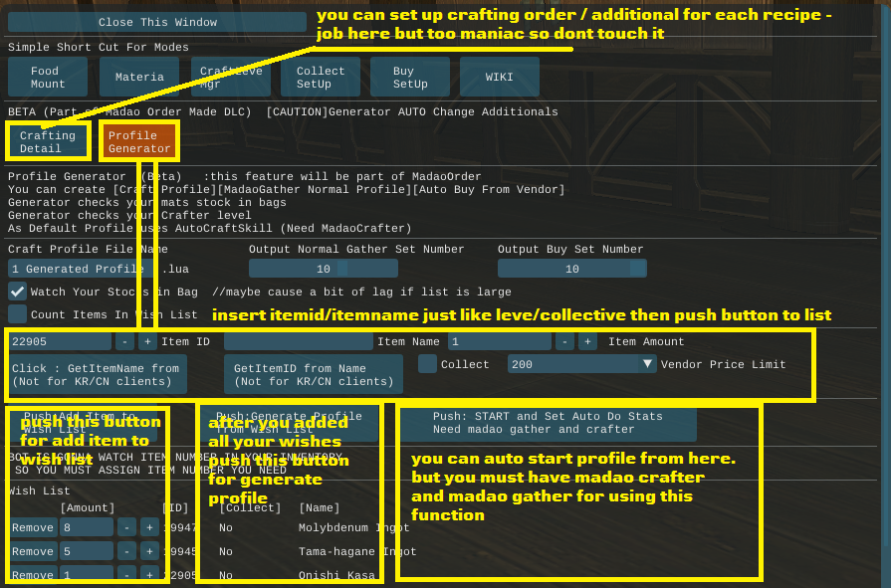Viewport: 891px width, 588px height.
Task: Check the Collect checkbox
Action: [x=427, y=364]
